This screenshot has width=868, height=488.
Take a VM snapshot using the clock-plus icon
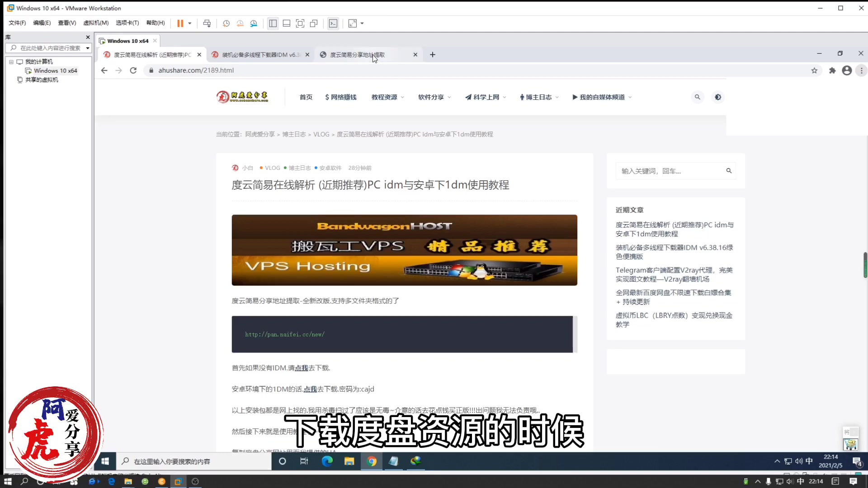226,23
